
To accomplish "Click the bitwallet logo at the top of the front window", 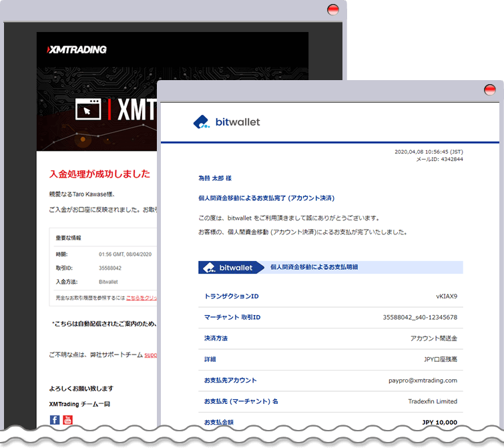I will click(226, 122).
